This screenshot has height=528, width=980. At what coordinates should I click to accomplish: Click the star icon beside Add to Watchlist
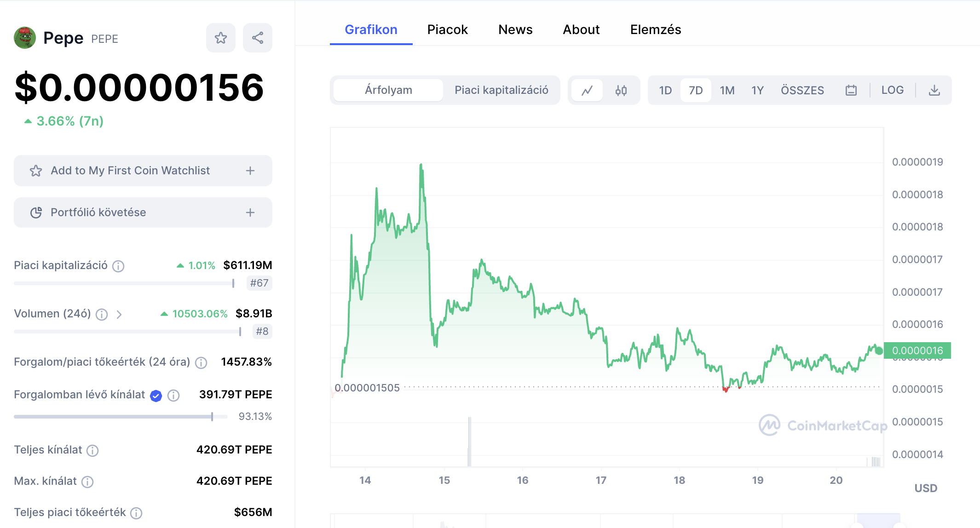point(36,171)
